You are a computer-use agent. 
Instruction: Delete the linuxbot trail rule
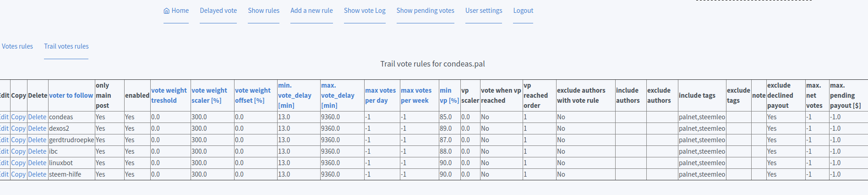[x=37, y=163]
